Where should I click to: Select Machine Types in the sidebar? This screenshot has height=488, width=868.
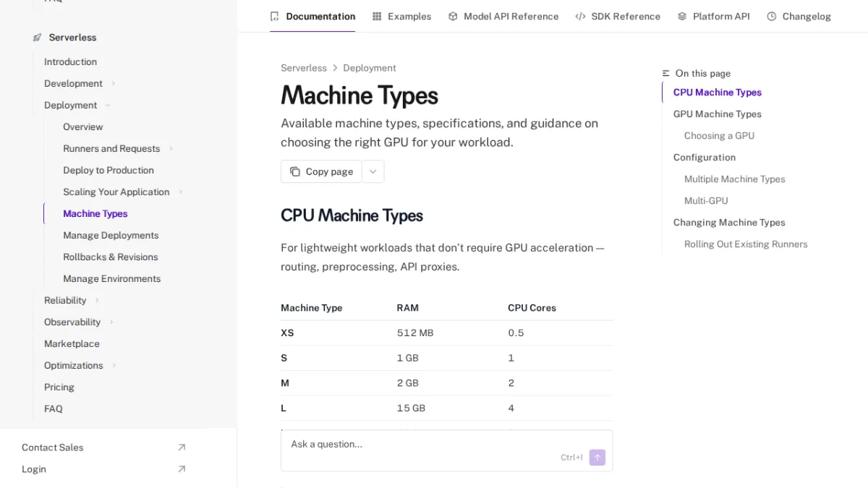click(95, 214)
